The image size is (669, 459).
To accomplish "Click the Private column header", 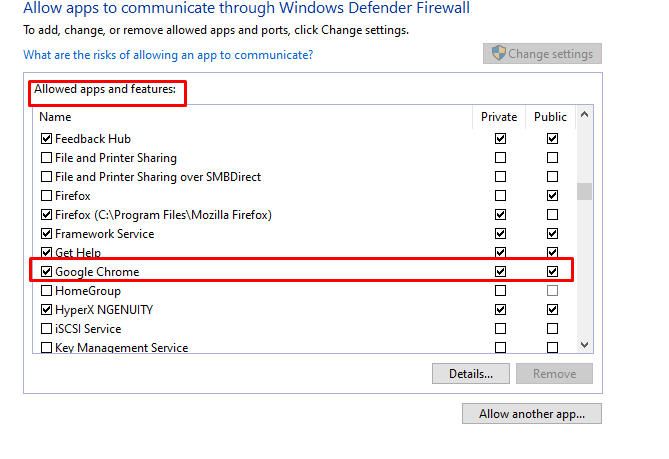I will [x=499, y=117].
